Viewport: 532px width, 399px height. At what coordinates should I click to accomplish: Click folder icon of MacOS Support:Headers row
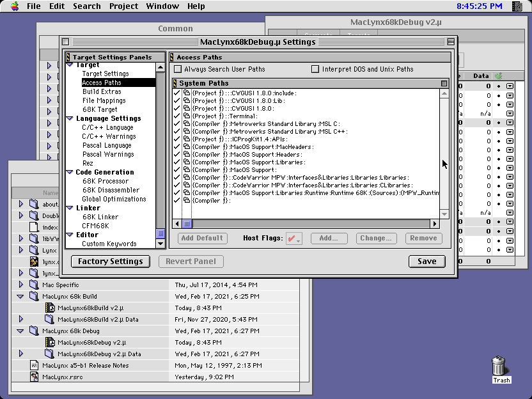tap(187, 154)
